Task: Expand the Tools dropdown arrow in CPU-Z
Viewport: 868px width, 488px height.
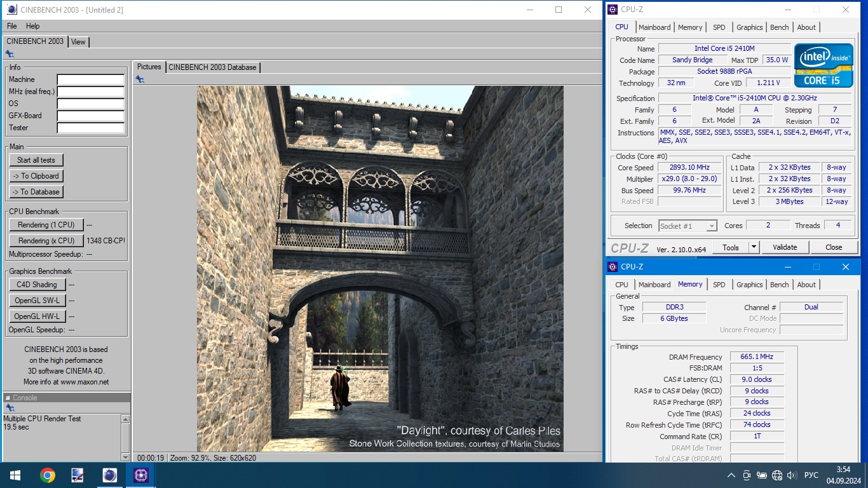Action: click(754, 247)
